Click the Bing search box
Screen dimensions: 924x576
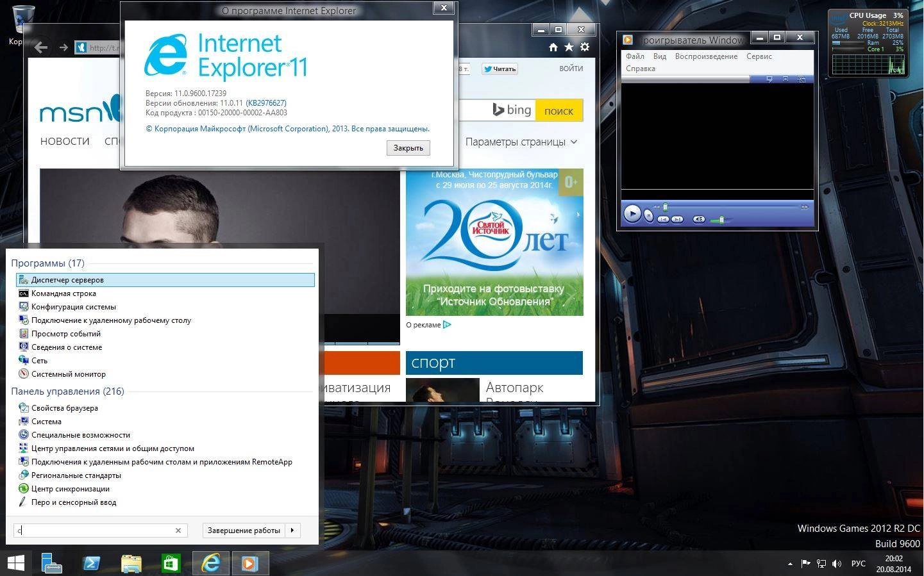[x=496, y=110]
